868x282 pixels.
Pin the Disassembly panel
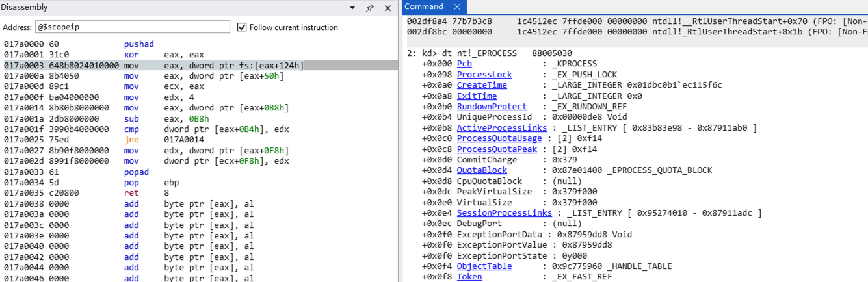click(370, 8)
